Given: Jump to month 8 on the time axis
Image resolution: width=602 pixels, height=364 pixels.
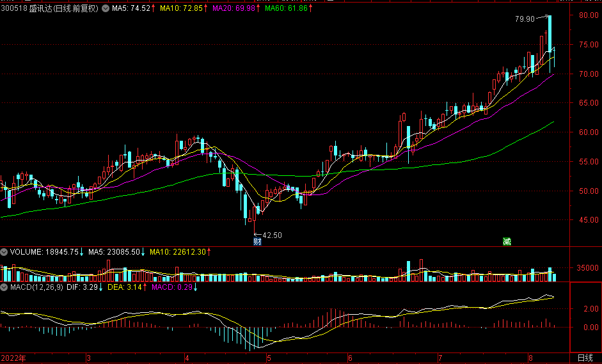Looking at the screenshot, I should (x=531, y=358).
